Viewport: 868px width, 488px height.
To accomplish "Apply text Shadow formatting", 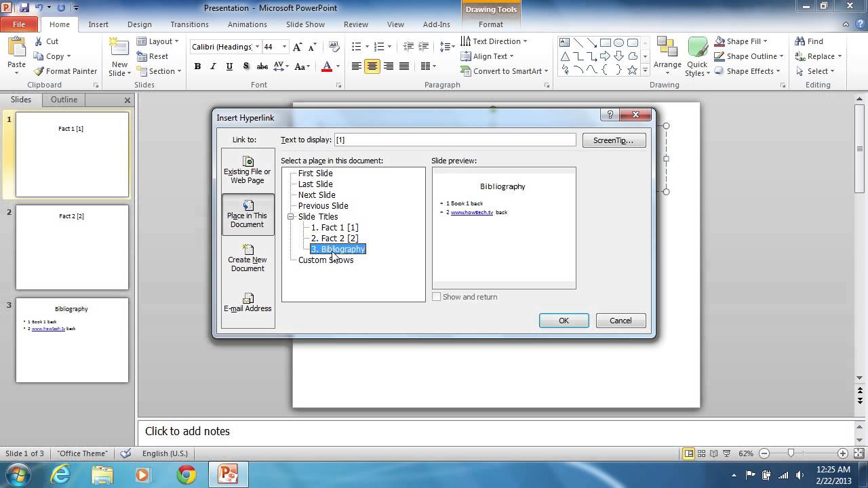I will [245, 66].
